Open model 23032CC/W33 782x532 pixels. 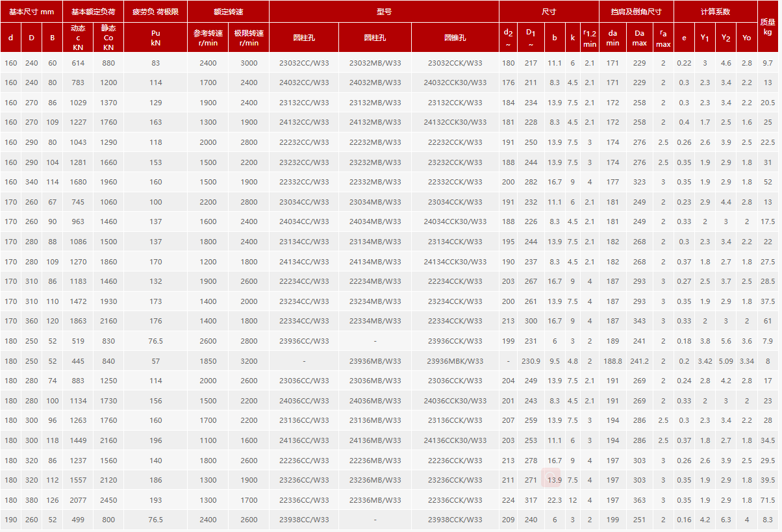coord(304,63)
